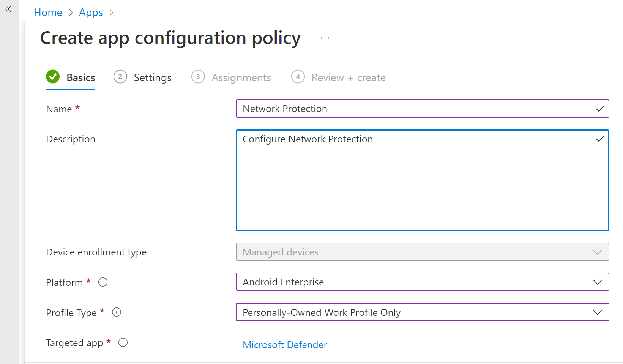The height and width of the screenshot is (364, 623).
Task: Edit the Description text area
Action: coord(422,180)
